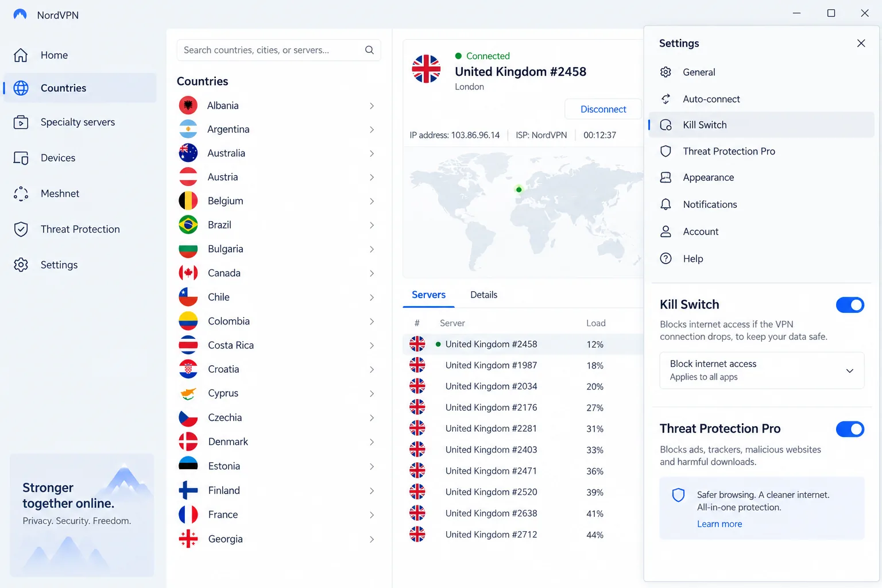Open the Specialty servers icon
The height and width of the screenshot is (588, 882).
(x=21, y=122)
